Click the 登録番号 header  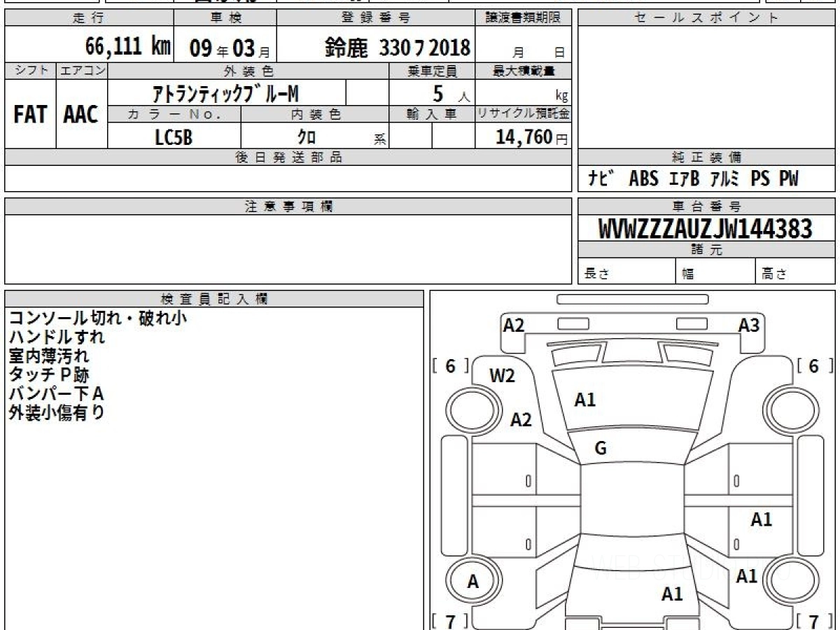tap(376, 18)
